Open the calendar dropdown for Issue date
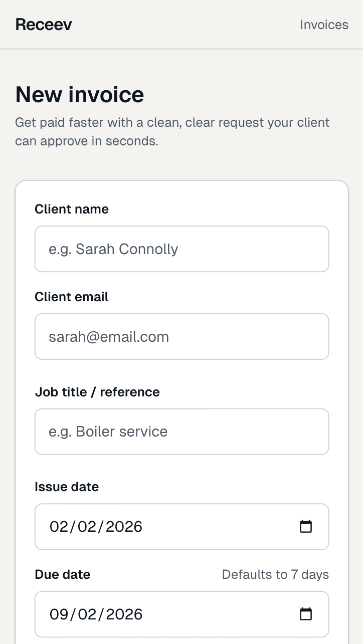 307,527
